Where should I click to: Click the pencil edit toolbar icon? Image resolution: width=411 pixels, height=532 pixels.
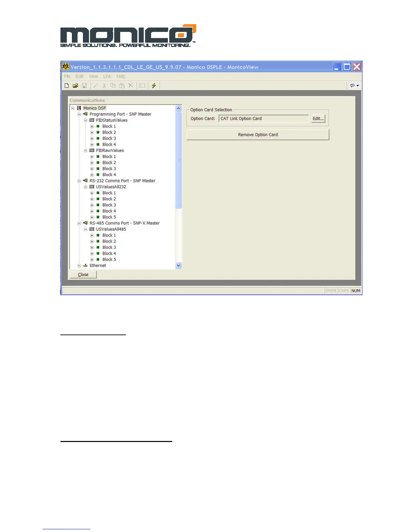click(x=96, y=86)
